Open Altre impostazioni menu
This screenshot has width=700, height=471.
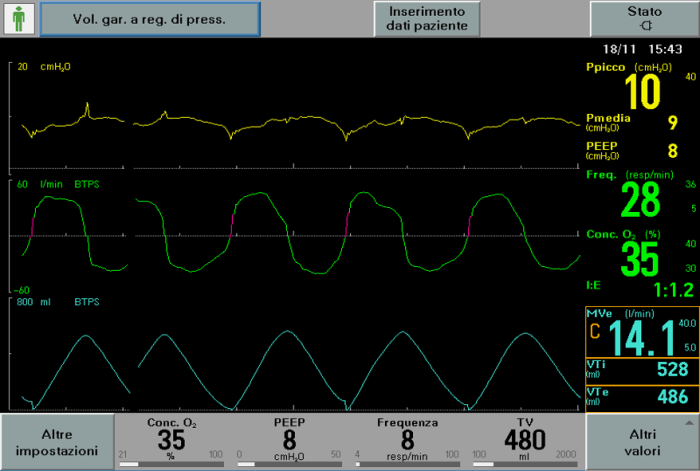coord(57,442)
